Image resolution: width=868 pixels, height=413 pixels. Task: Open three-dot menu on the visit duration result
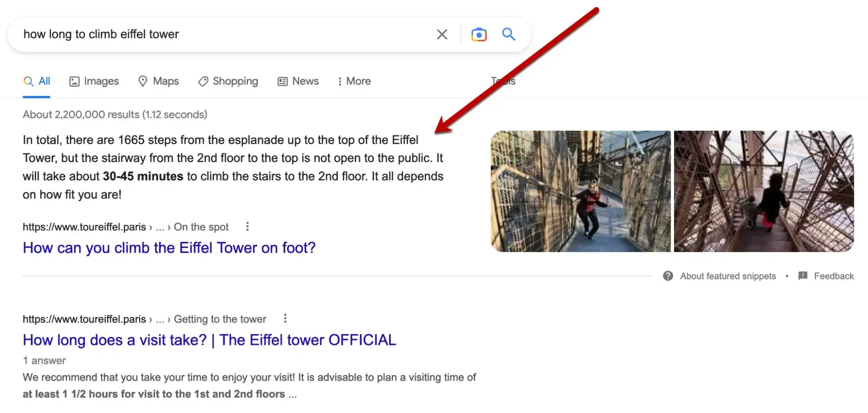pos(285,319)
